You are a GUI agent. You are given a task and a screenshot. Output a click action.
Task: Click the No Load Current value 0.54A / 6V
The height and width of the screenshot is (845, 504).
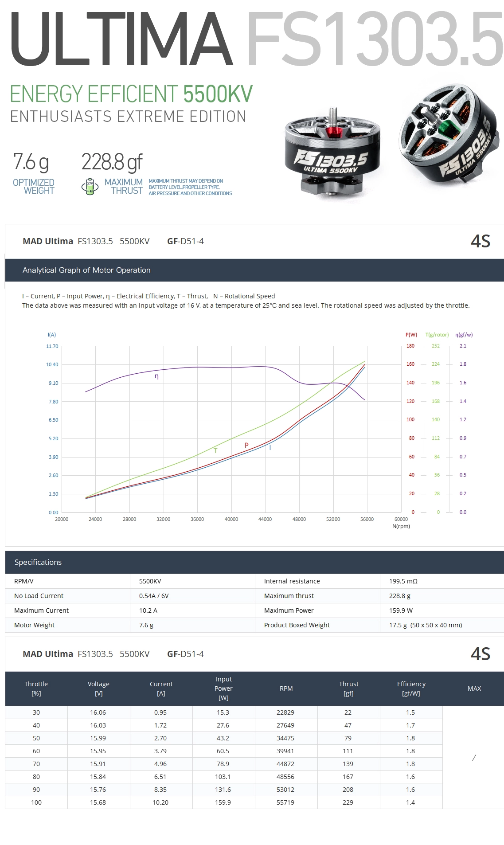pos(154,596)
